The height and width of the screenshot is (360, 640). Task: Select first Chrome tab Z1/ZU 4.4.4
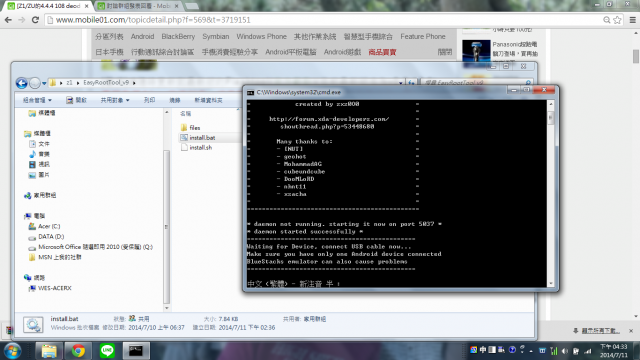[49, 6]
